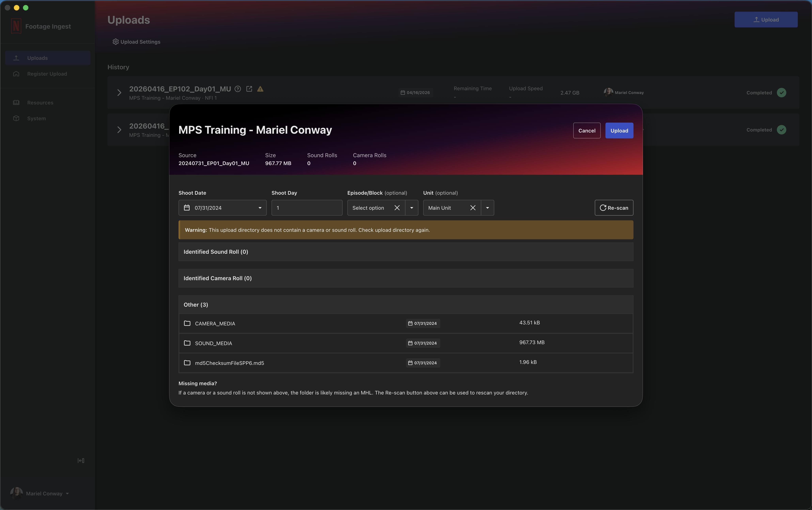Cancel the upload dialog

pyautogui.click(x=587, y=131)
